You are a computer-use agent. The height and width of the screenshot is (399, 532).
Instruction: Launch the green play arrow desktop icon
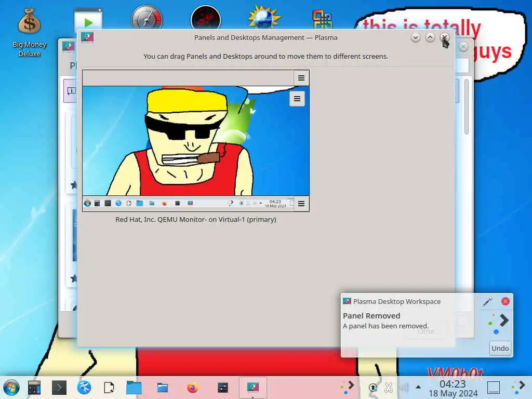pyautogui.click(x=88, y=19)
